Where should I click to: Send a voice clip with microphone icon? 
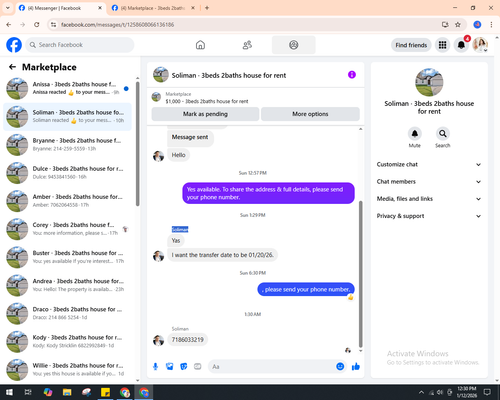[155, 367]
